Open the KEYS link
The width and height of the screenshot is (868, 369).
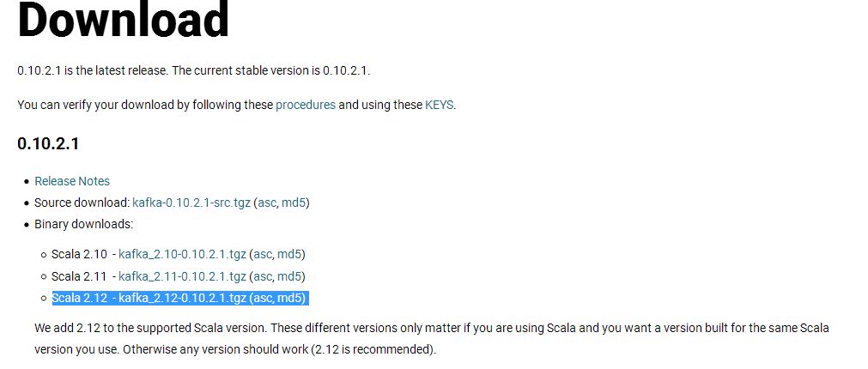point(439,105)
